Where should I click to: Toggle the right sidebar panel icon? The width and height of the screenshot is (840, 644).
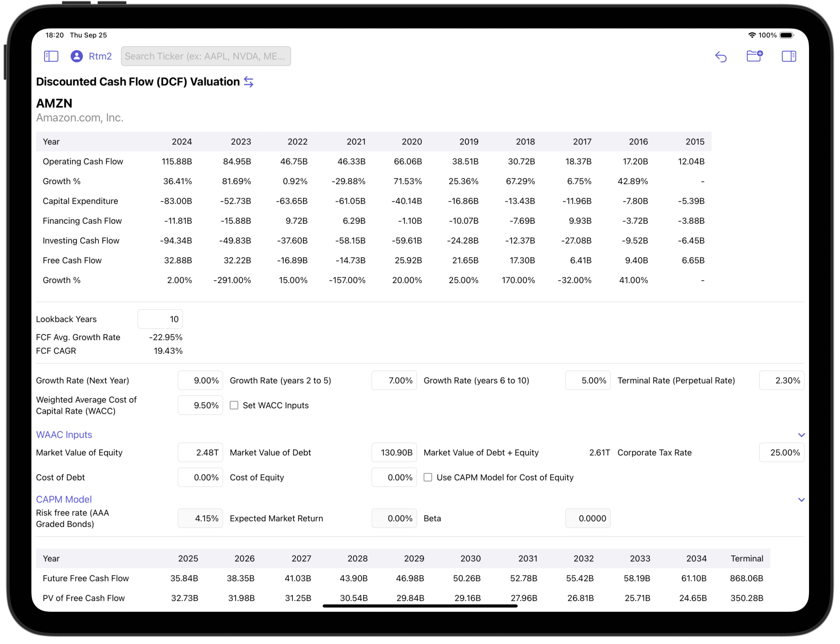coord(789,56)
